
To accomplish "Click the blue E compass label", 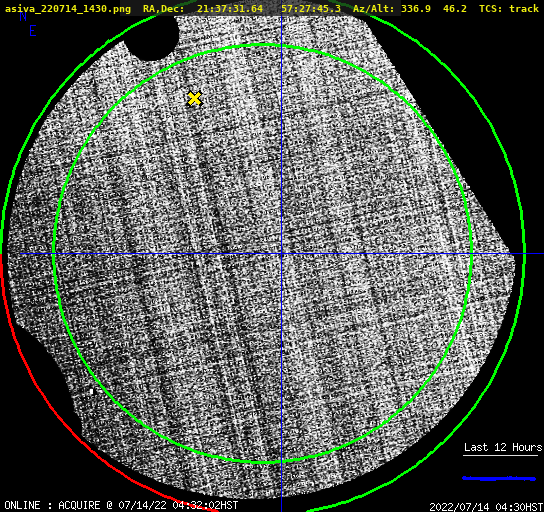I will click(x=33, y=31).
